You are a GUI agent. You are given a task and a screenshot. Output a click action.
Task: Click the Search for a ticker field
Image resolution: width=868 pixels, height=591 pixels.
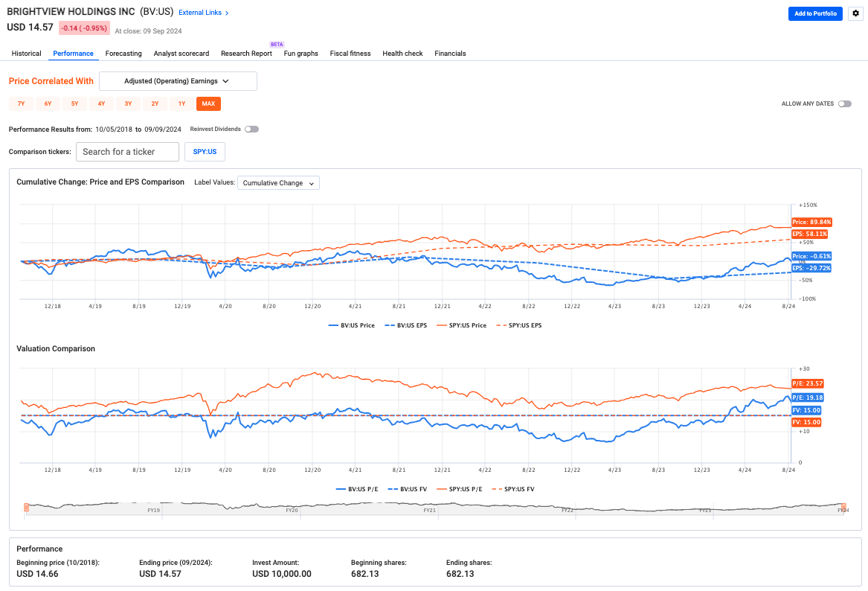pos(127,151)
